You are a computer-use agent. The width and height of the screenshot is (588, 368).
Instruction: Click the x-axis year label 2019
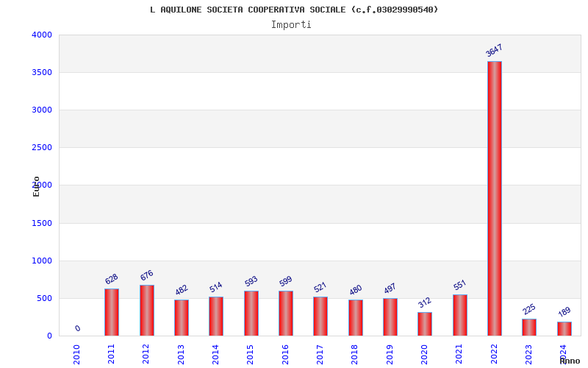[x=390, y=354]
